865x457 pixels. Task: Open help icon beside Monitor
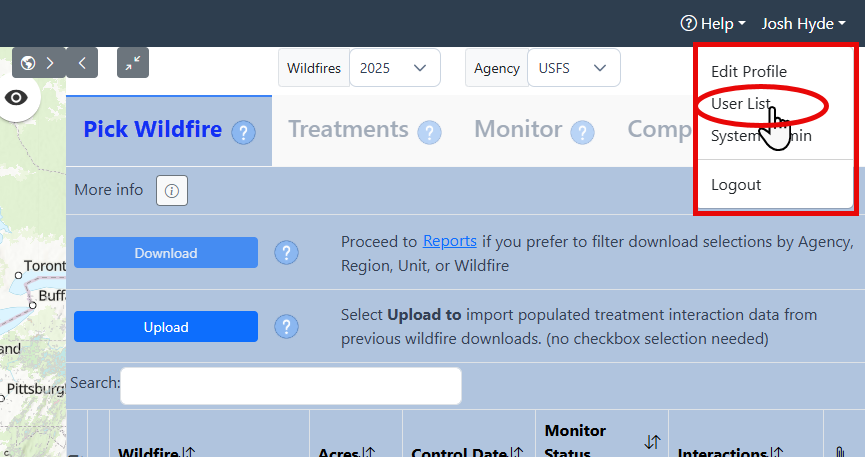[x=582, y=132]
